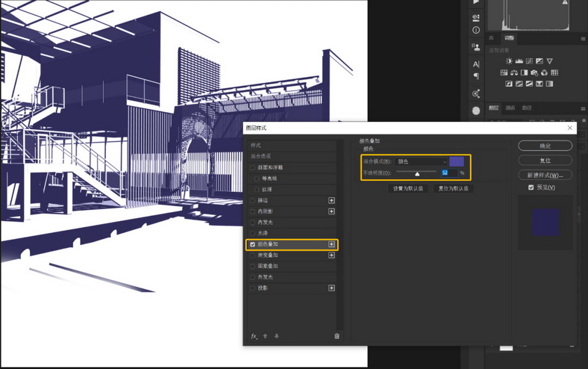Toggle the 预览 preview checkbox
Viewport: 588px width, 369px height.
pos(530,187)
